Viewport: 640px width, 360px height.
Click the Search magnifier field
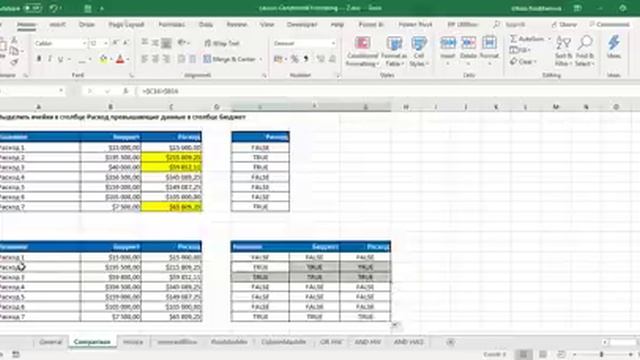coord(509,24)
